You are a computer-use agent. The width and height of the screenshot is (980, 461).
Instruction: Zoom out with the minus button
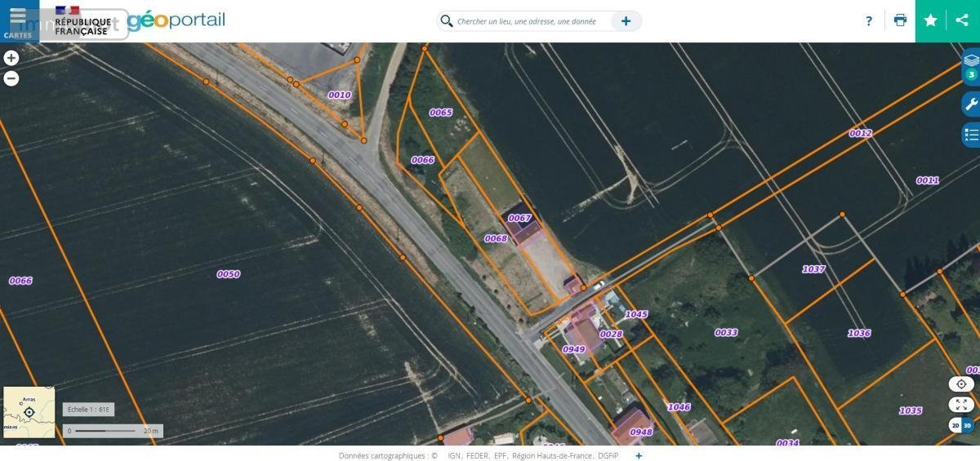tap(11, 79)
